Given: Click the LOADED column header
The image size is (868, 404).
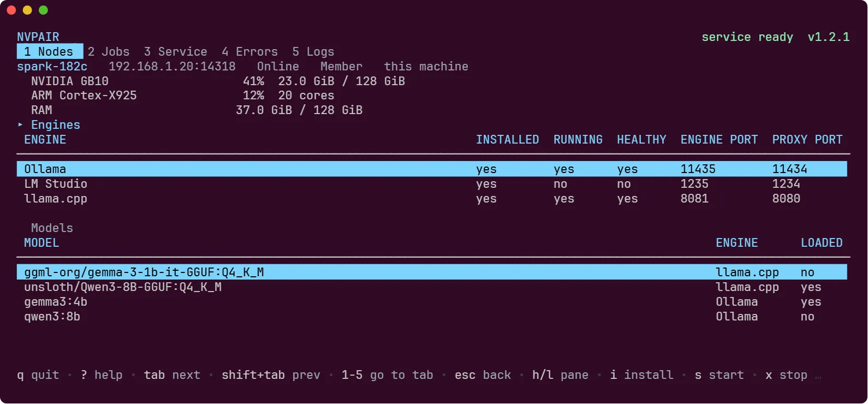Looking at the screenshot, I should tap(822, 242).
